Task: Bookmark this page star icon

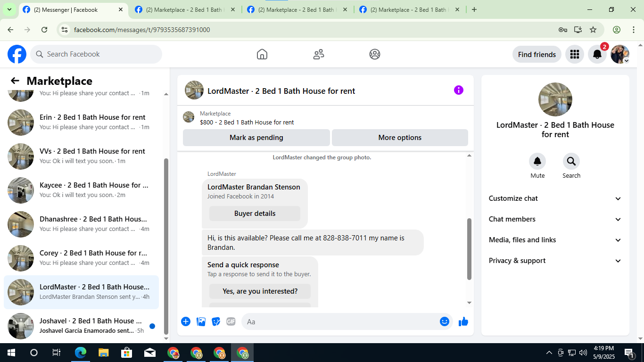Action: 593,30
